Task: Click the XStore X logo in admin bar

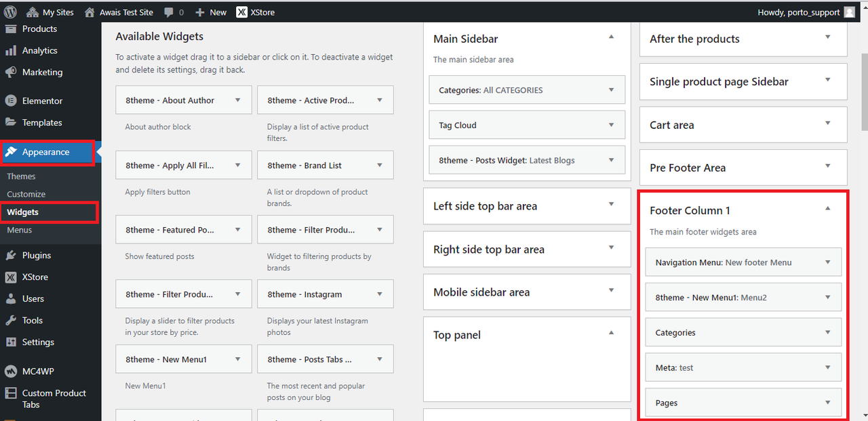Action: click(242, 12)
